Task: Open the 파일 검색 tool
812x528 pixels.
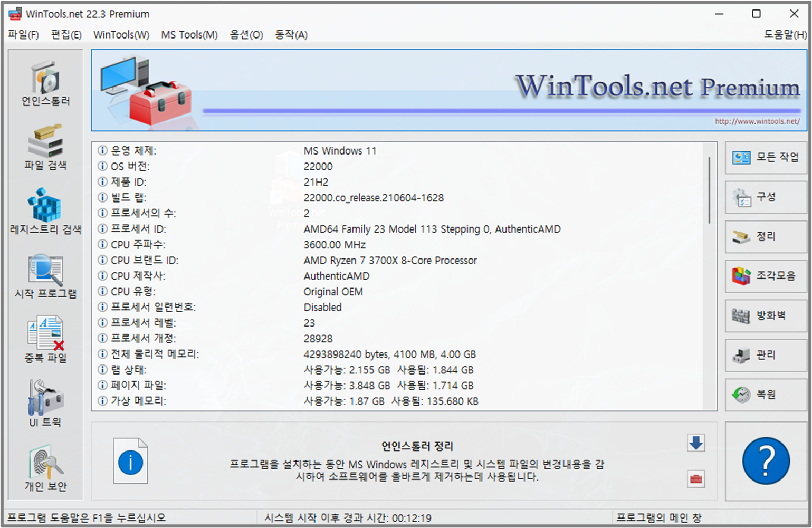Action: (x=45, y=148)
